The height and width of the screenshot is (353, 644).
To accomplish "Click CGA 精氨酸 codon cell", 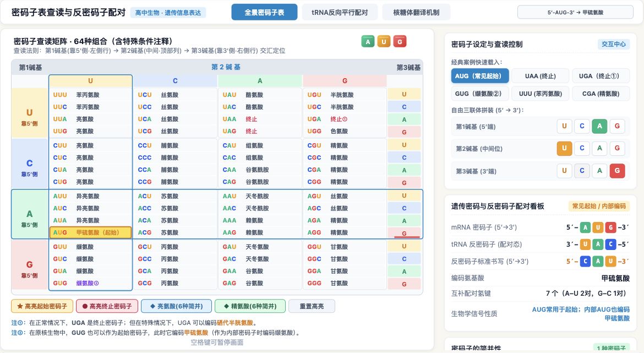I will [x=345, y=170].
